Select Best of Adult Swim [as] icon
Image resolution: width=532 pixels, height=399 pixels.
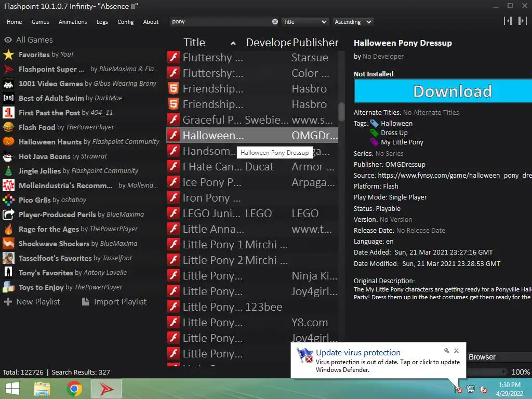8,98
